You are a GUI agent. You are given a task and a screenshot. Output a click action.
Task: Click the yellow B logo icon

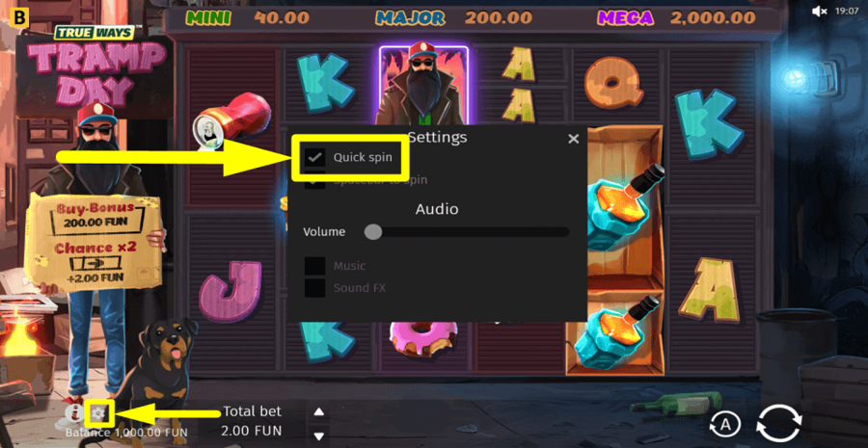[x=21, y=17]
